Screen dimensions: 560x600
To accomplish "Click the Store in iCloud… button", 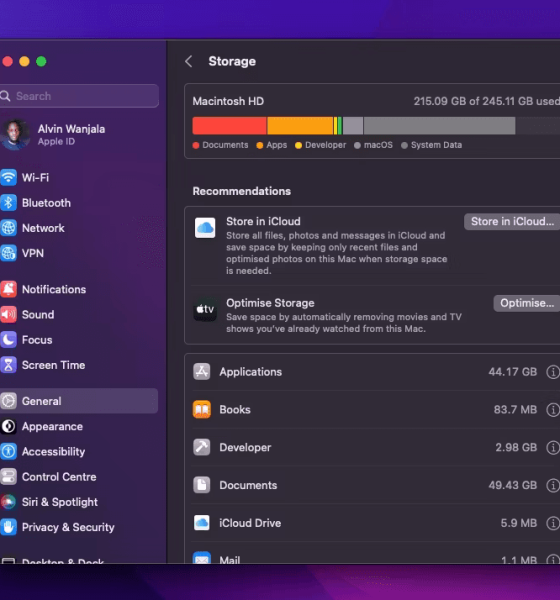I will [512, 222].
